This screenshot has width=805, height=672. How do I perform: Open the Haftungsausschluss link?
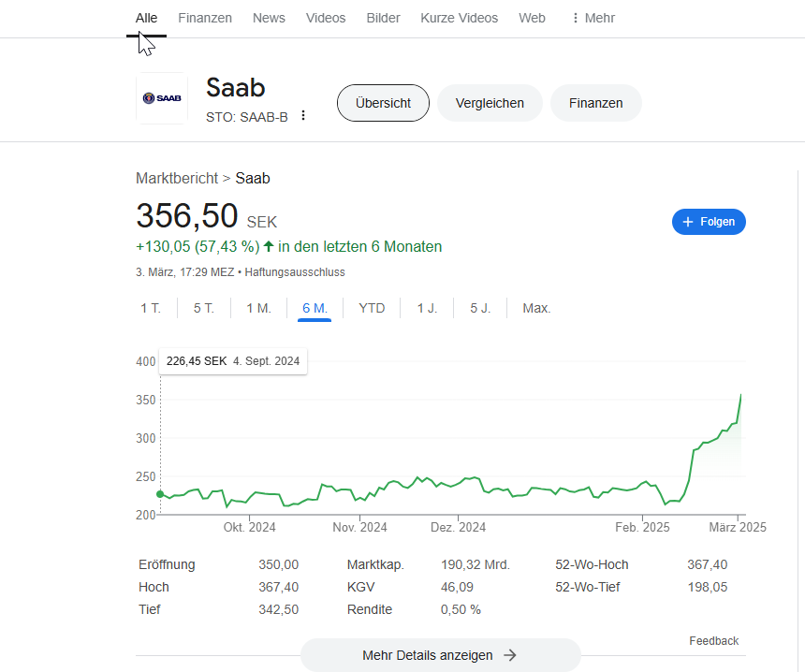click(295, 272)
